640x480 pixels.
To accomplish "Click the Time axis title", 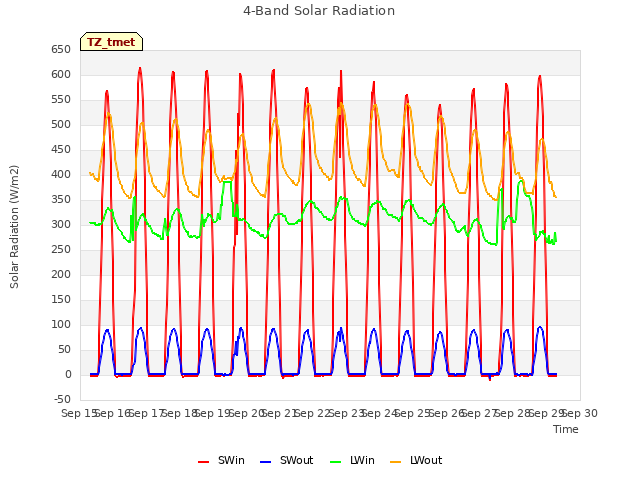I will coord(566,429).
